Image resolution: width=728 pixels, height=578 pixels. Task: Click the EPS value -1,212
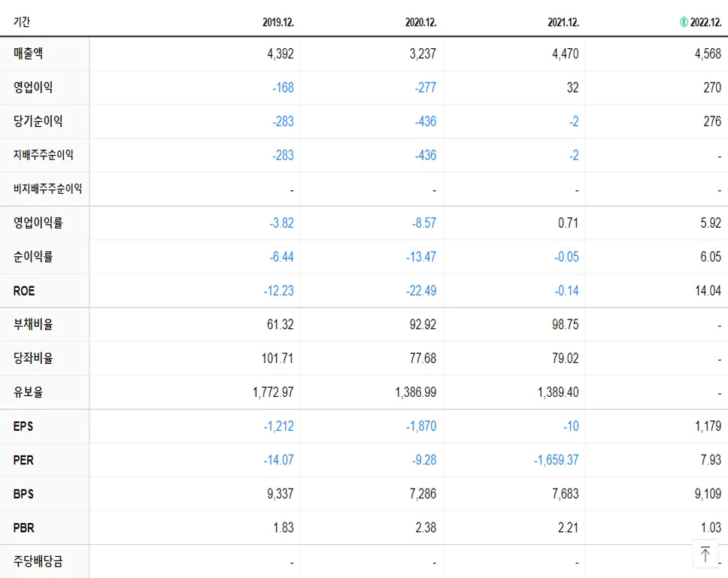tap(278, 426)
